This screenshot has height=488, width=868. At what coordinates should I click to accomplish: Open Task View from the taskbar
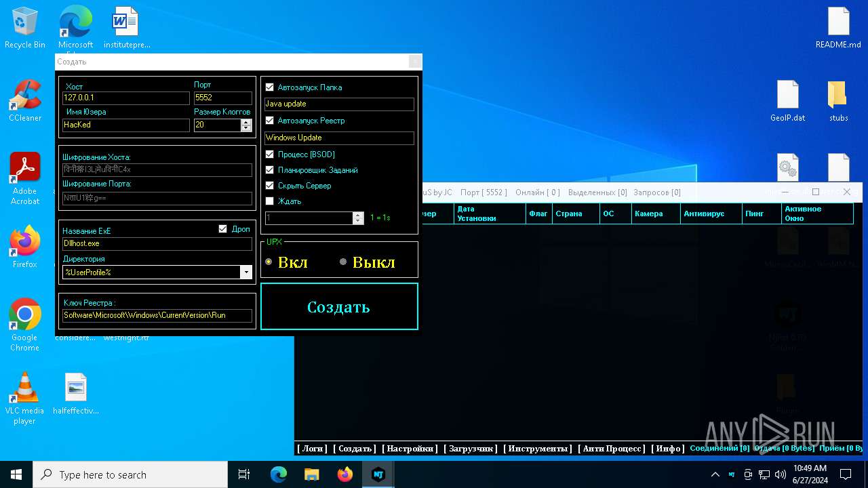244,474
